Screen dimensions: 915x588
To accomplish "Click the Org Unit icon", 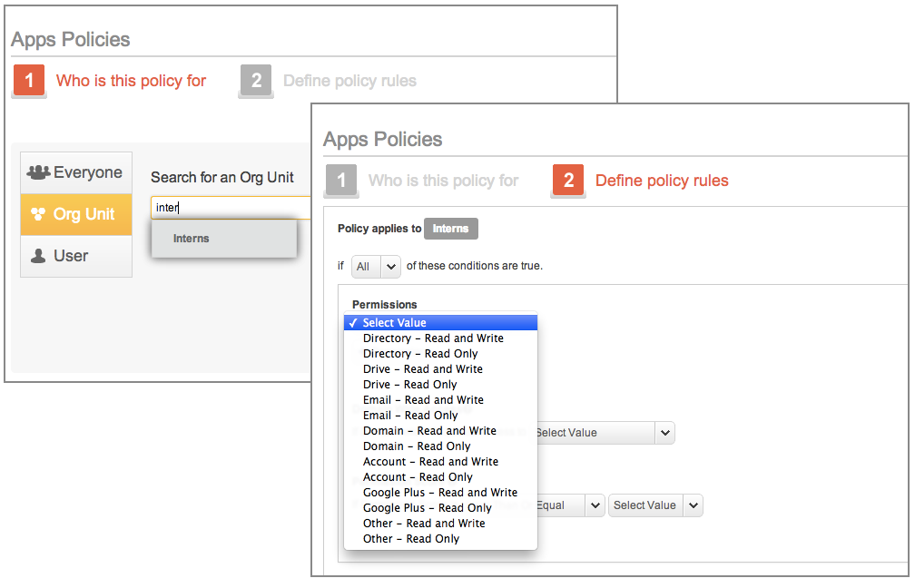I will [x=37, y=214].
